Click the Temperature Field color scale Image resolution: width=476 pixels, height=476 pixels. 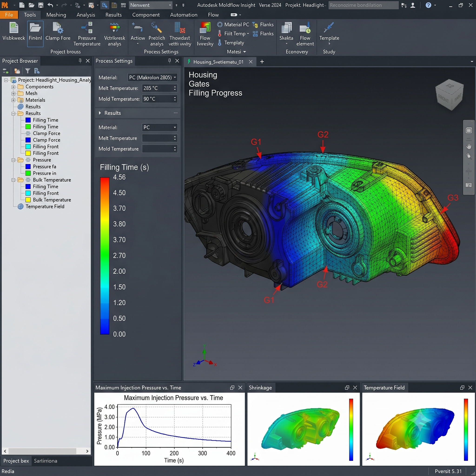(x=466, y=430)
